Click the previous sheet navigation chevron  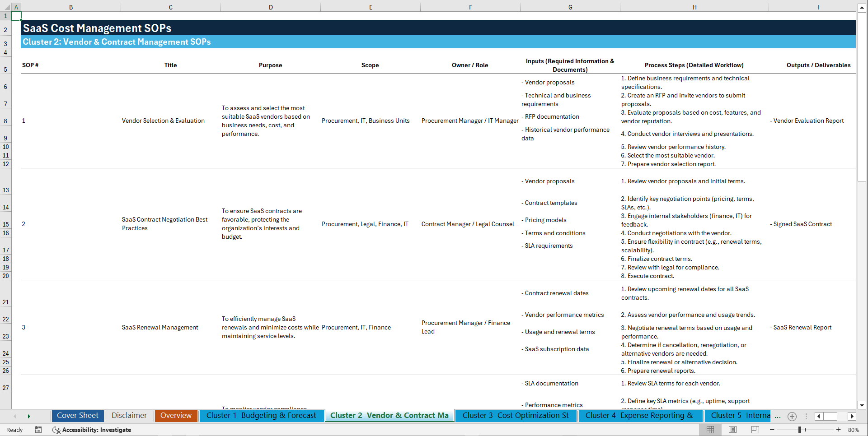(x=15, y=416)
